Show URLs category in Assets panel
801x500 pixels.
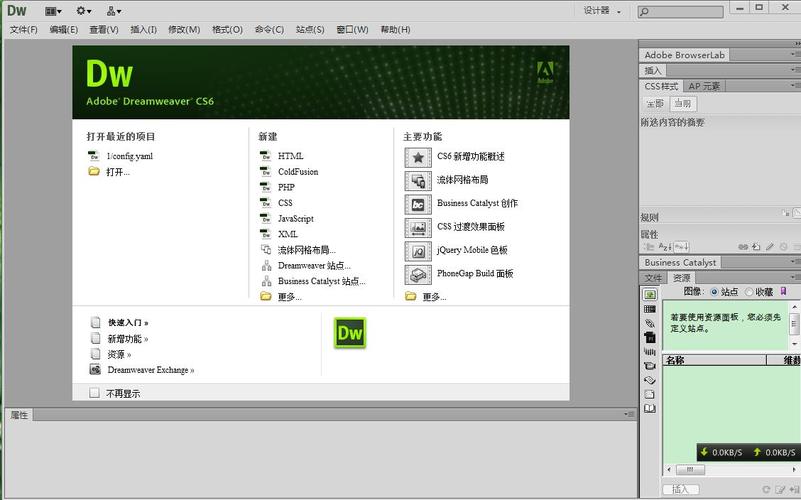[650, 323]
